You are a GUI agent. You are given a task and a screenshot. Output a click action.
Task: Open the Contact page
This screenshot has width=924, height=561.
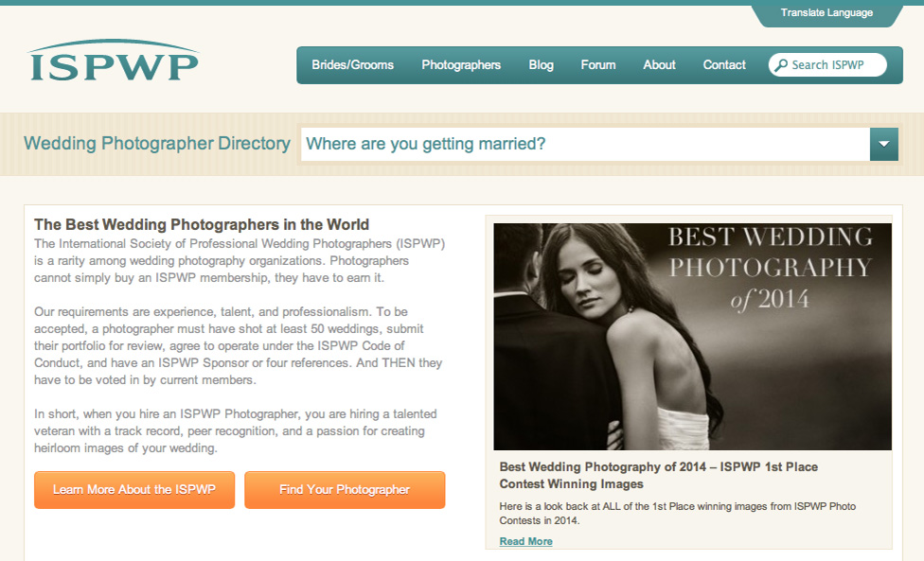[x=724, y=64]
